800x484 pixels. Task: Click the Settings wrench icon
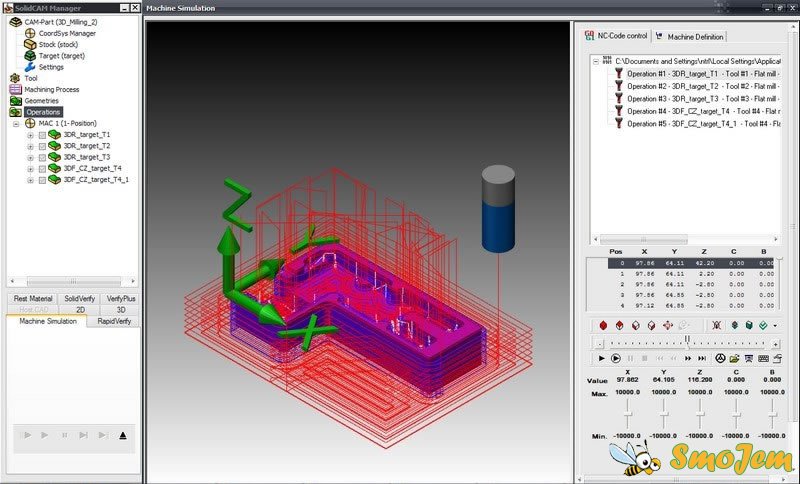[x=30, y=67]
